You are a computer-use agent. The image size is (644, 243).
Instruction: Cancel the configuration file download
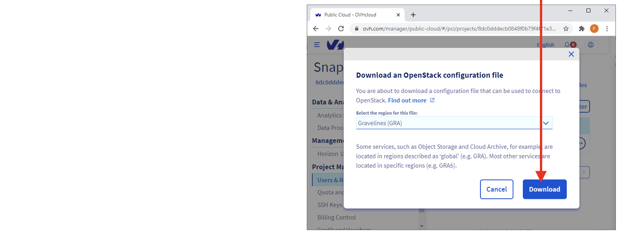pos(496,189)
